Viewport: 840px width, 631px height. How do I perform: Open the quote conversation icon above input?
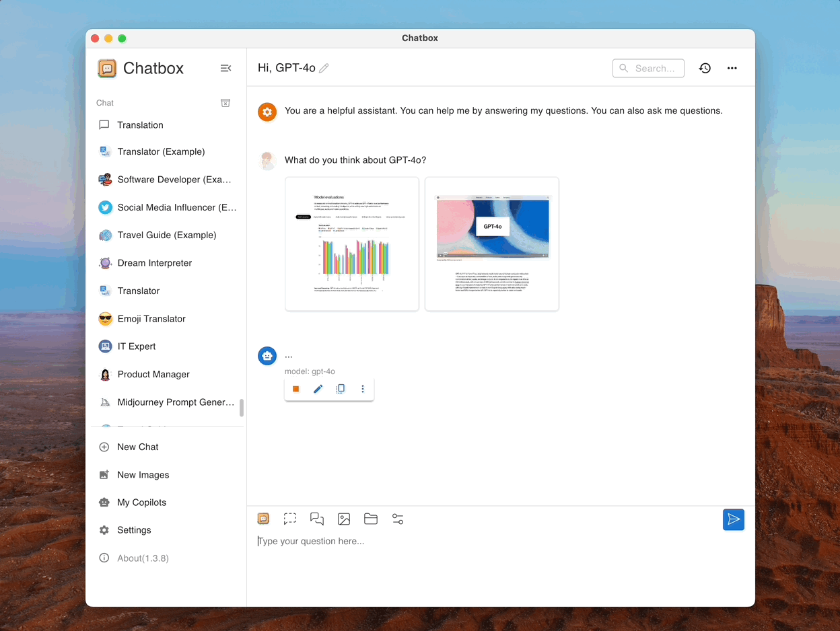click(317, 519)
